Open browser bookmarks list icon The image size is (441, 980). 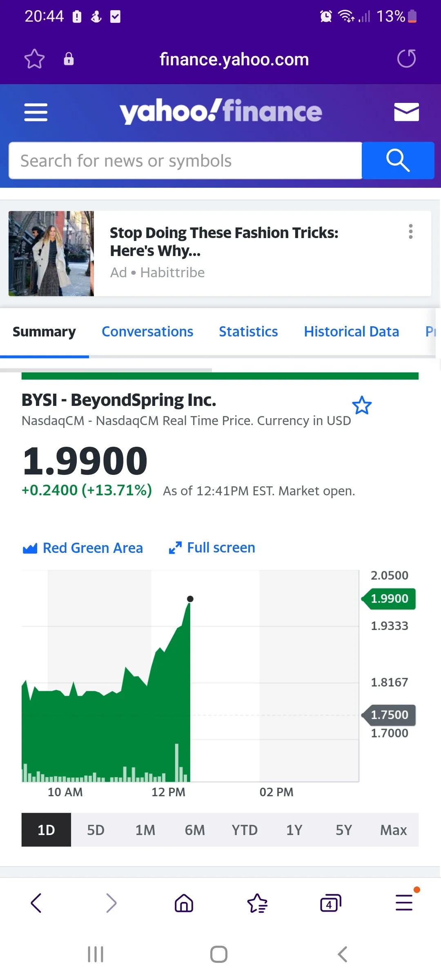(257, 903)
